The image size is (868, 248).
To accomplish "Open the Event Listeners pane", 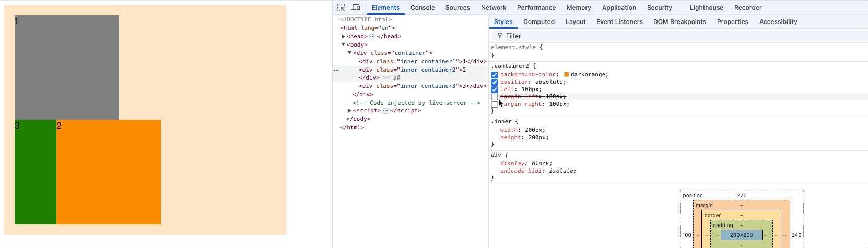I will (x=619, y=22).
